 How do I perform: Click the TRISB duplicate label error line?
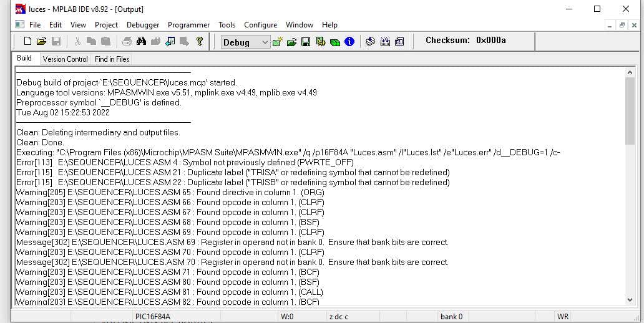tap(233, 182)
